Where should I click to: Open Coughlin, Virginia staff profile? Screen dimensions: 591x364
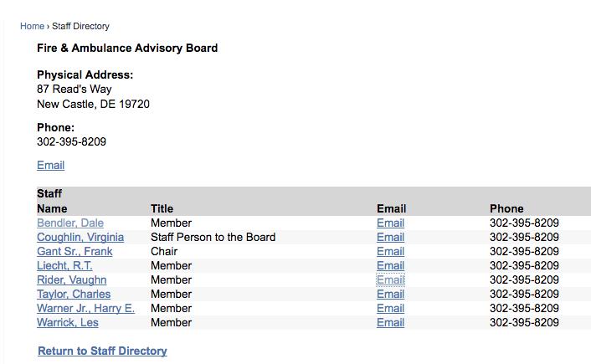click(x=80, y=237)
